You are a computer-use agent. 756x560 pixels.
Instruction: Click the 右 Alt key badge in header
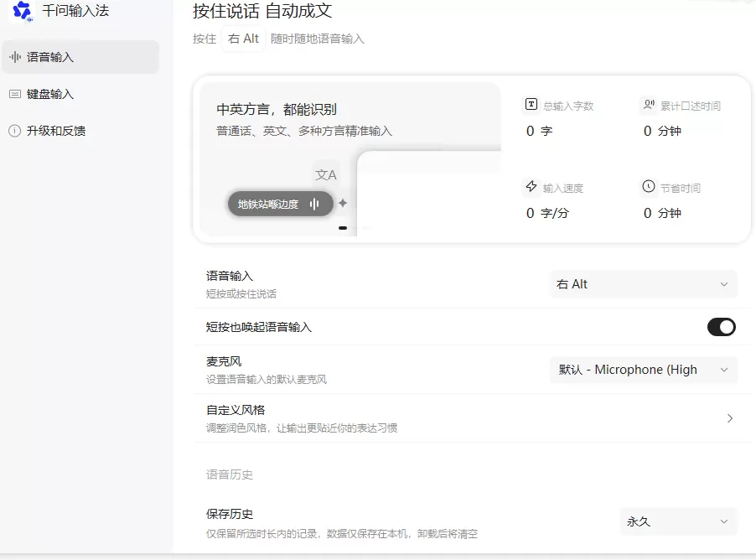pos(244,39)
